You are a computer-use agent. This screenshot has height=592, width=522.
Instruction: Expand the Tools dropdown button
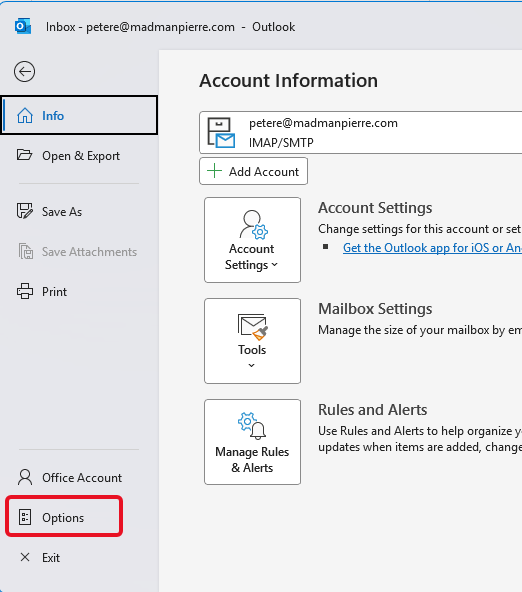click(253, 341)
